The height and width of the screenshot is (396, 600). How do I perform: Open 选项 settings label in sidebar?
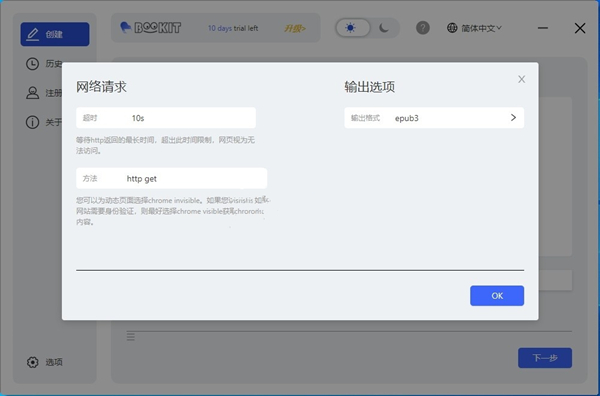click(x=54, y=362)
